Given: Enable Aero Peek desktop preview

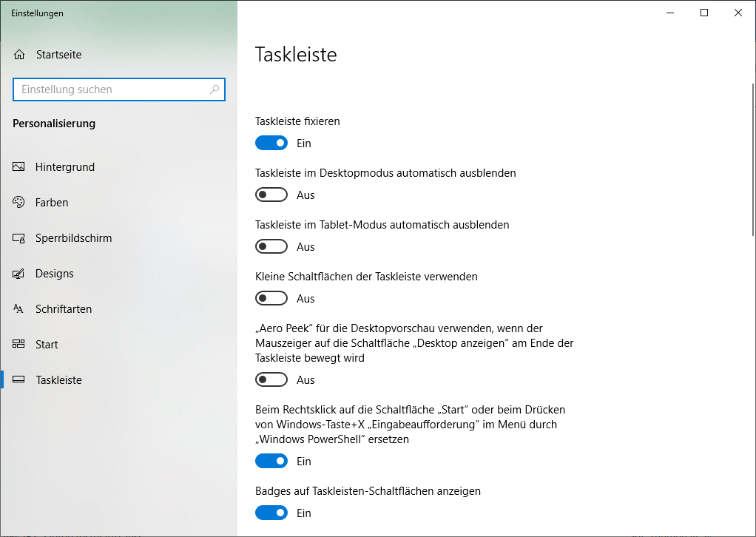Looking at the screenshot, I should [271, 379].
